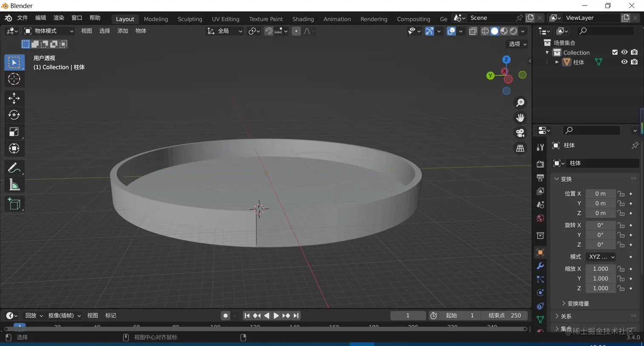644x346 pixels.
Task: Click the object name field 柱体
Action: tap(602, 163)
